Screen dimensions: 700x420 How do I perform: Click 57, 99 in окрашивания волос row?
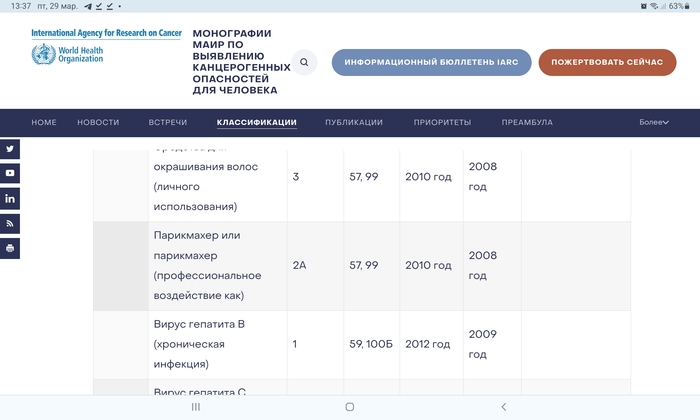click(x=364, y=177)
